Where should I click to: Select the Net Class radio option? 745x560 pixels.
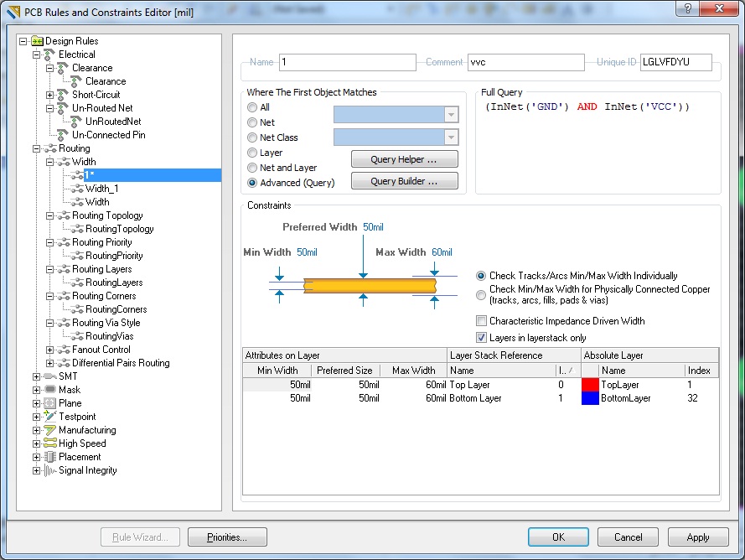[252, 137]
